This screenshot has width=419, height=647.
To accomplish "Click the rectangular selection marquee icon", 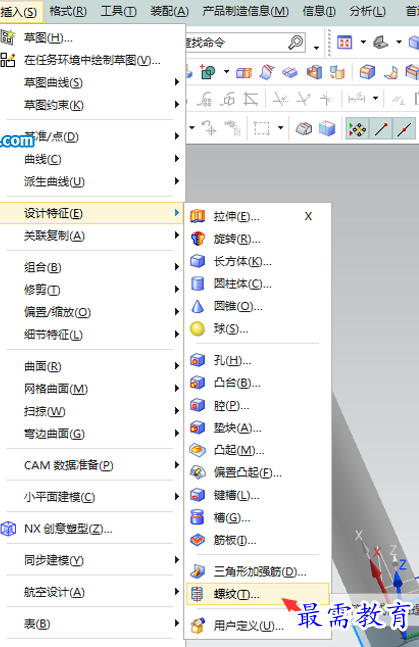I will pos(262,128).
